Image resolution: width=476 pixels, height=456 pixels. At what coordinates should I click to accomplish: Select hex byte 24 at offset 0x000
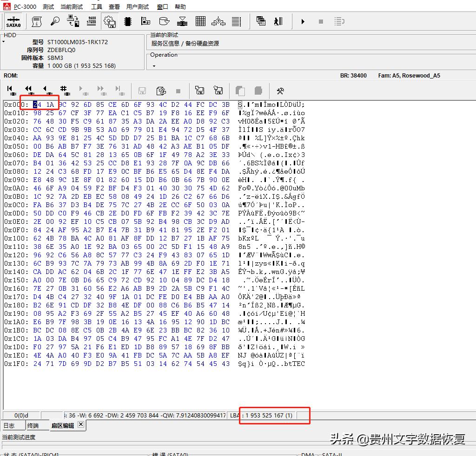coord(37,104)
